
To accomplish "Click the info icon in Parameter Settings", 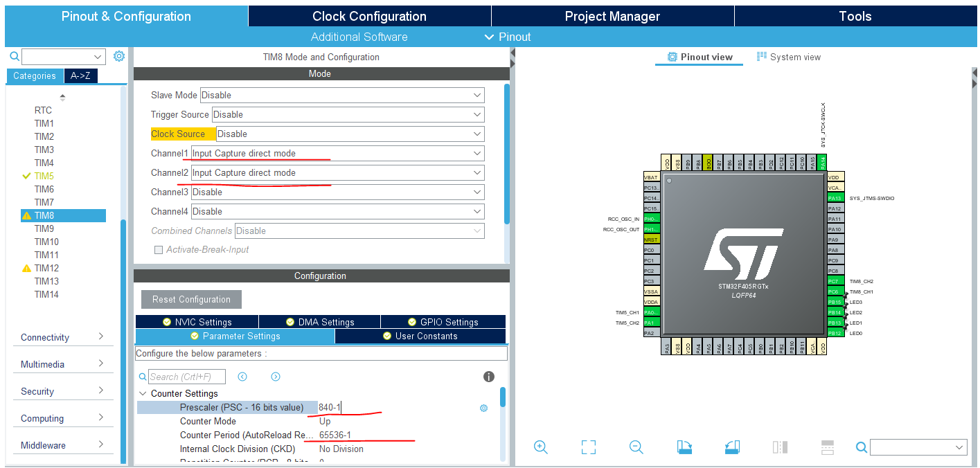I will point(489,377).
